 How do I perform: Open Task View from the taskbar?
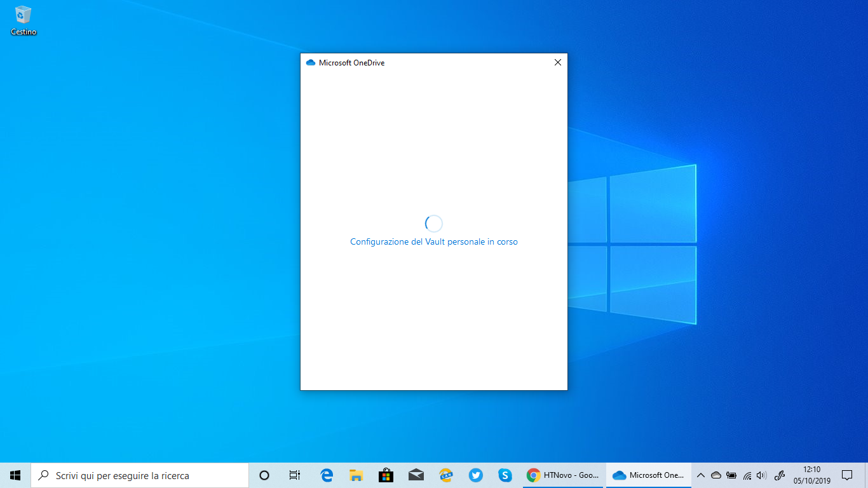[295, 475]
